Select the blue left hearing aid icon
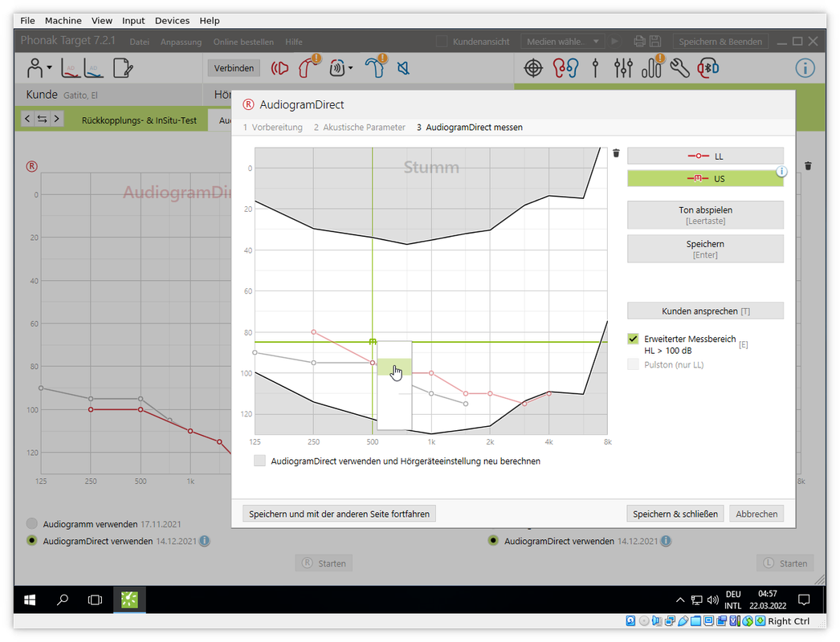 coord(376,67)
